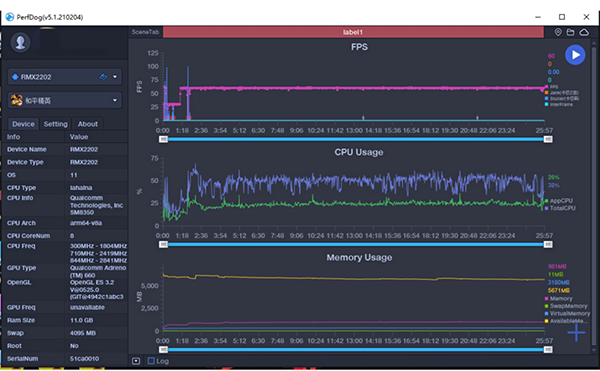Open the About tab

88,124
